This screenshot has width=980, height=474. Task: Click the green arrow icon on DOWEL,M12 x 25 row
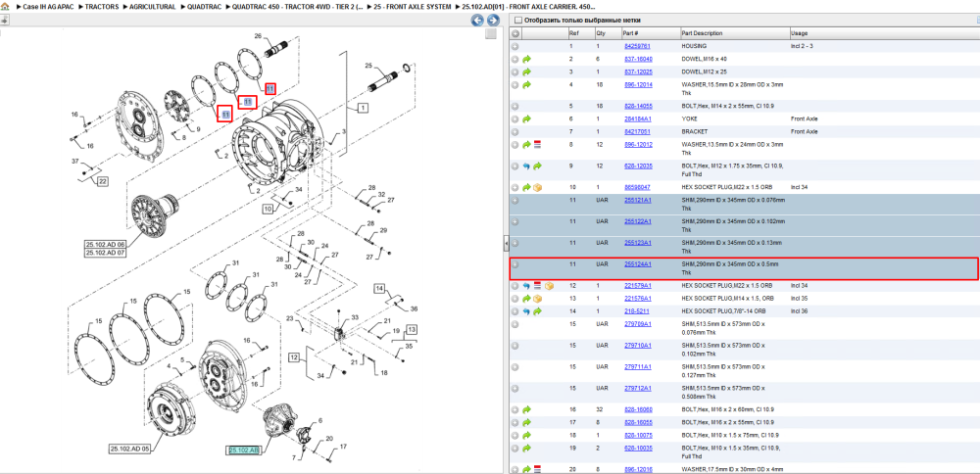pos(526,71)
